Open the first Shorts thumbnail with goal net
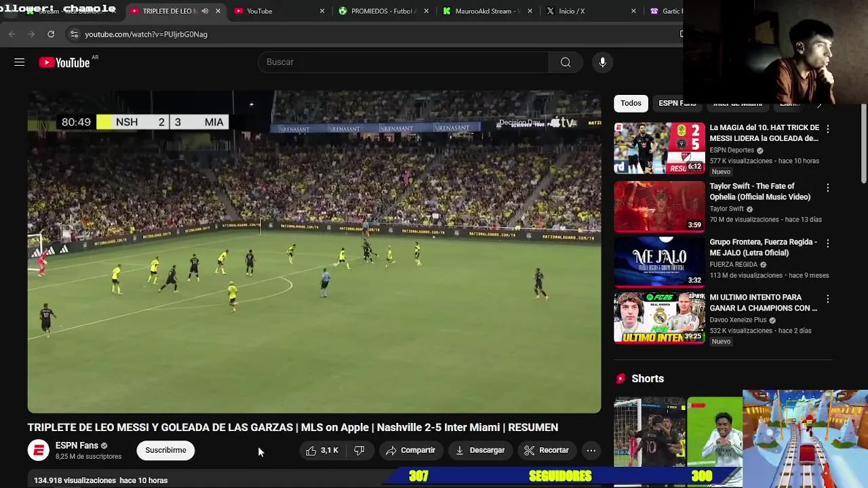 coord(650,432)
